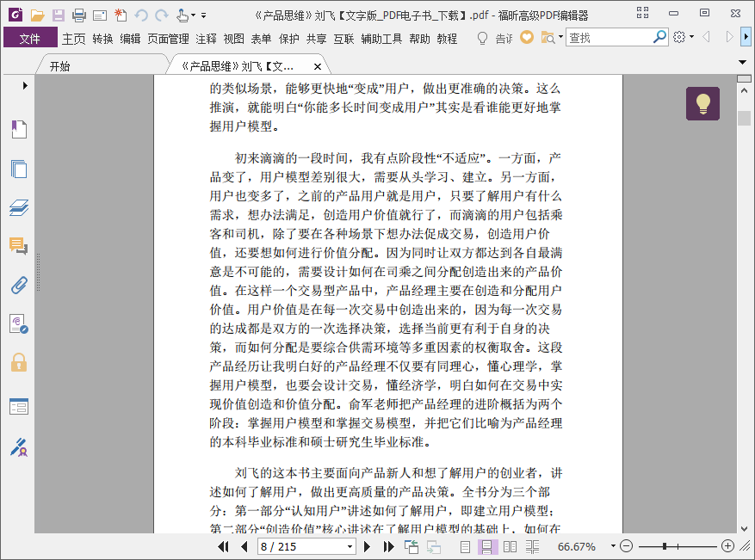Open the Security lock panel
755x560 pixels.
pos(19,362)
